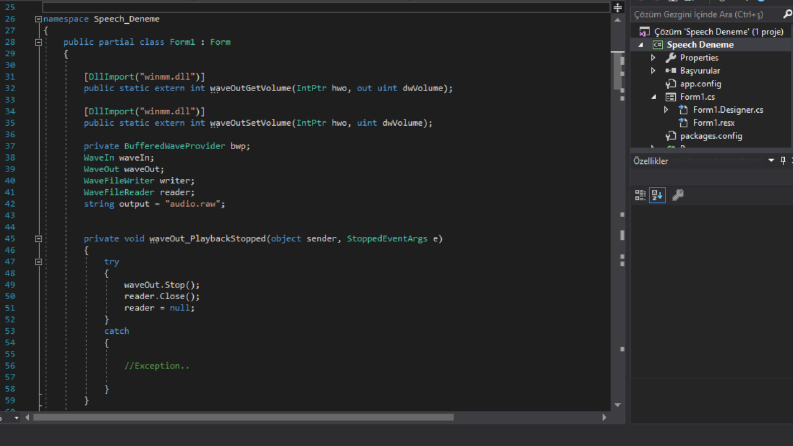This screenshot has height=446, width=793.
Task: Expand the Properties tree node
Action: tap(653, 58)
